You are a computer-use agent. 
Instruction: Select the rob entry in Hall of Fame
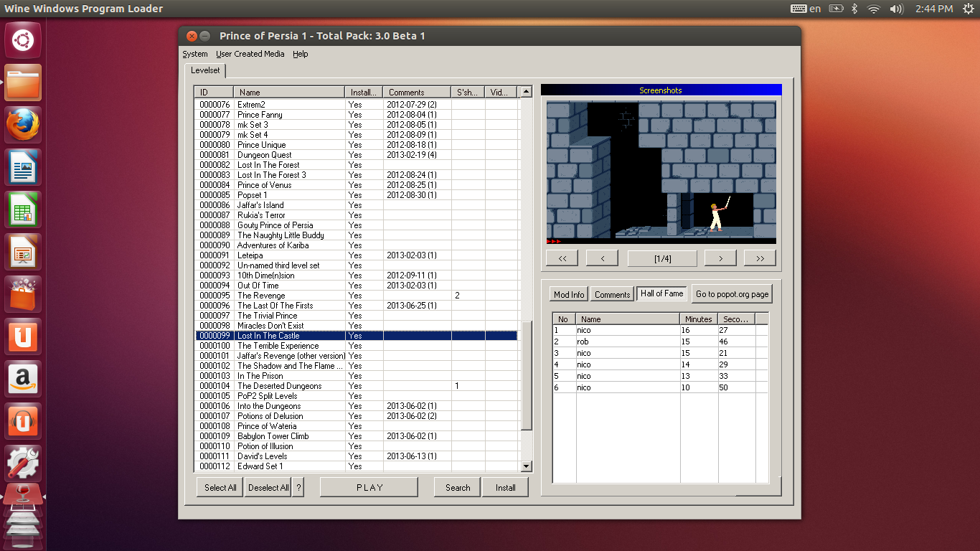coord(660,342)
